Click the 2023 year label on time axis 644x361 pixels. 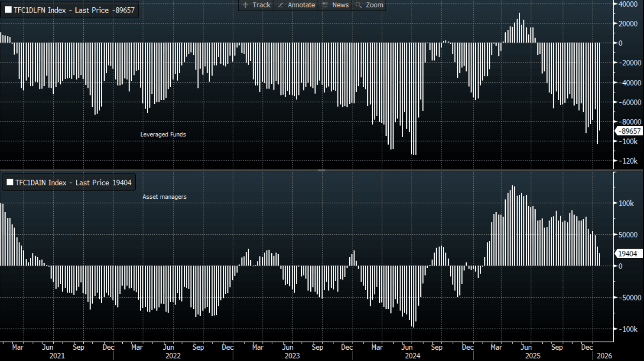coord(292,356)
